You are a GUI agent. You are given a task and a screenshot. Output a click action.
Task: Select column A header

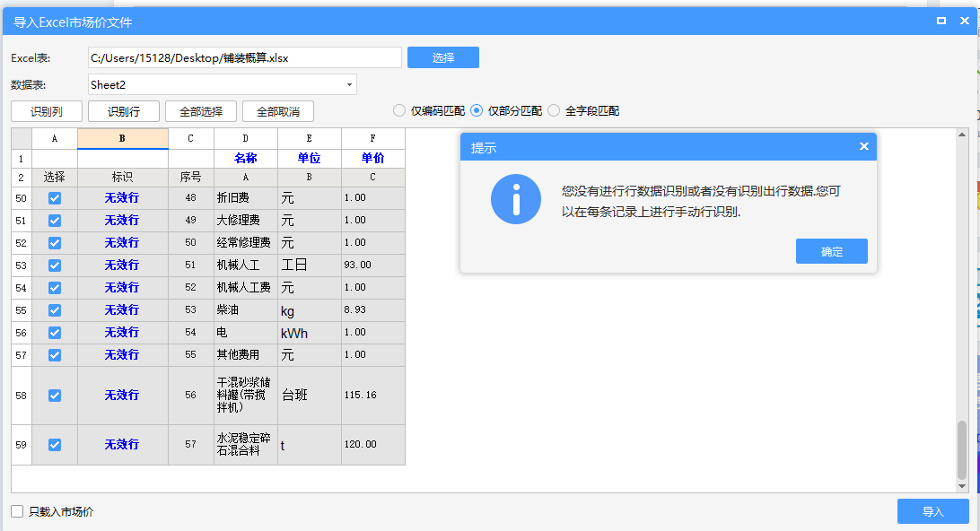coord(55,139)
